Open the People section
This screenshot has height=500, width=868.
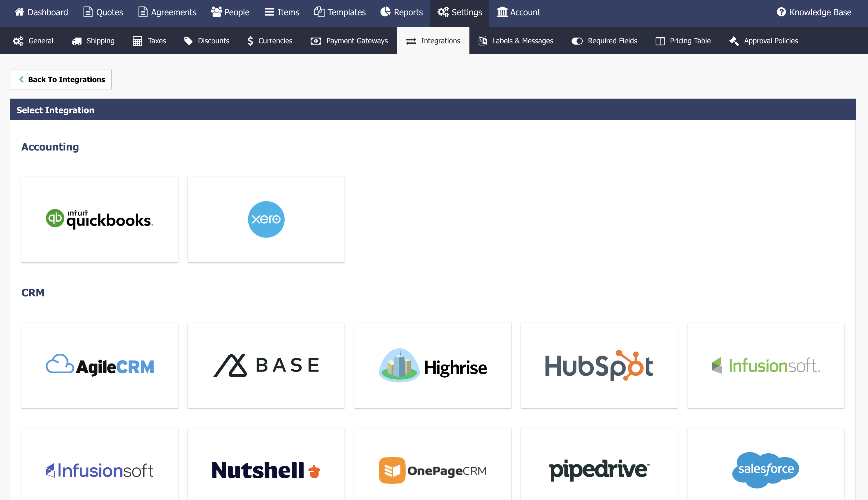[230, 12]
